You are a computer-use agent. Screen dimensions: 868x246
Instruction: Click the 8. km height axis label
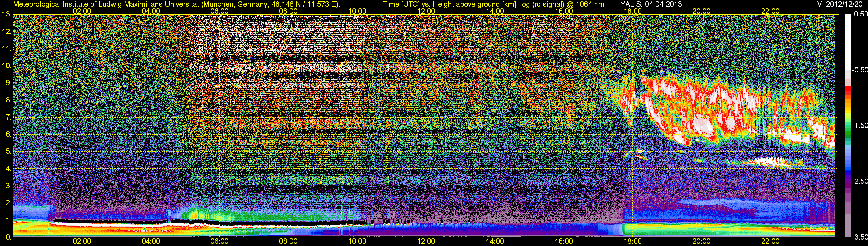tap(8, 100)
